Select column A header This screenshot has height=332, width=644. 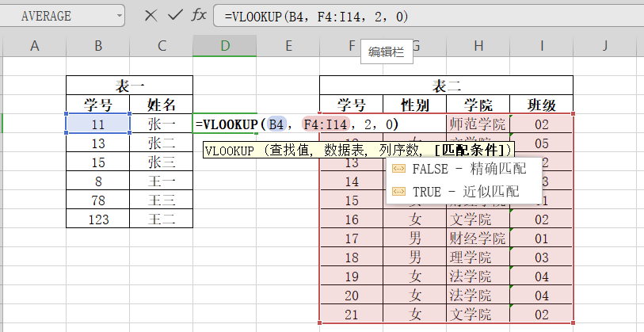tap(35, 46)
